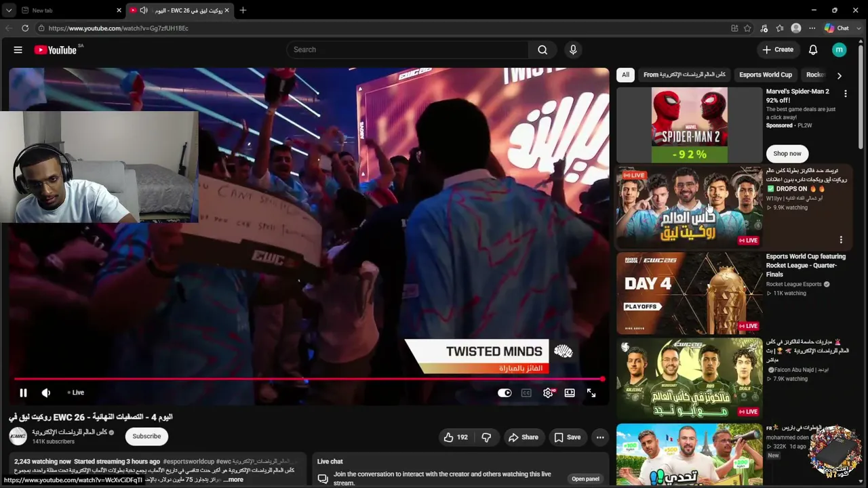The height and width of the screenshot is (488, 868).
Task: Open the Spider-Man 2 ad thumbnail
Action: pos(690,125)
